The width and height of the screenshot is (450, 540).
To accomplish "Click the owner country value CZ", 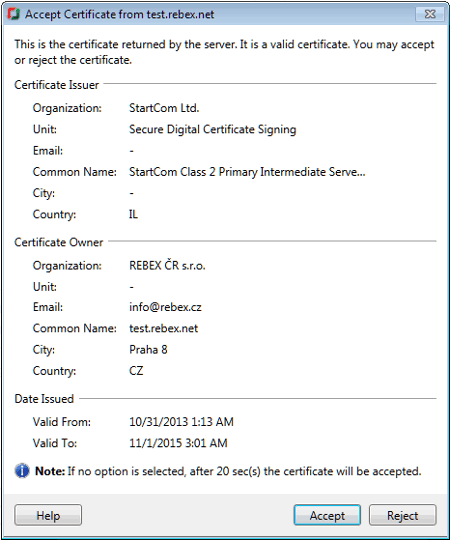I will click(136, 371).
